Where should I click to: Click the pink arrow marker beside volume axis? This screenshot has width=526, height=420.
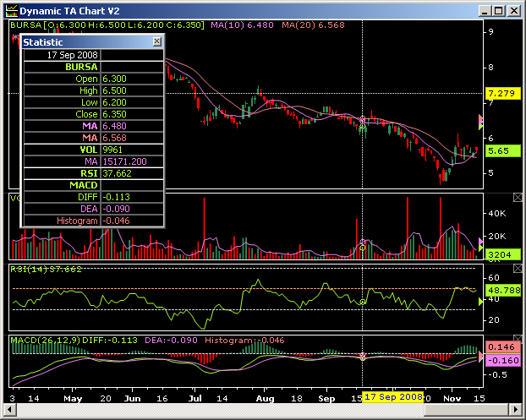pyautogui.click(x=480, y=242)
